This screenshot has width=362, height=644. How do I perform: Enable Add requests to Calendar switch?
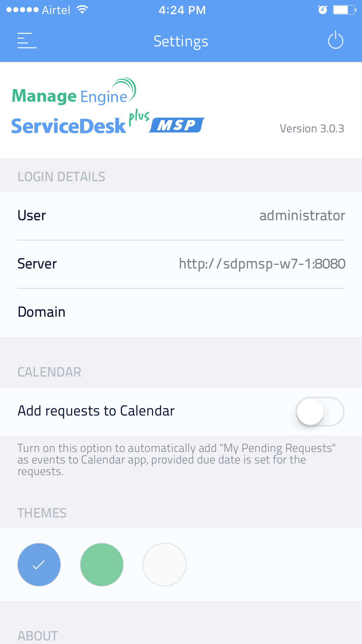click(x=320, y=411)
